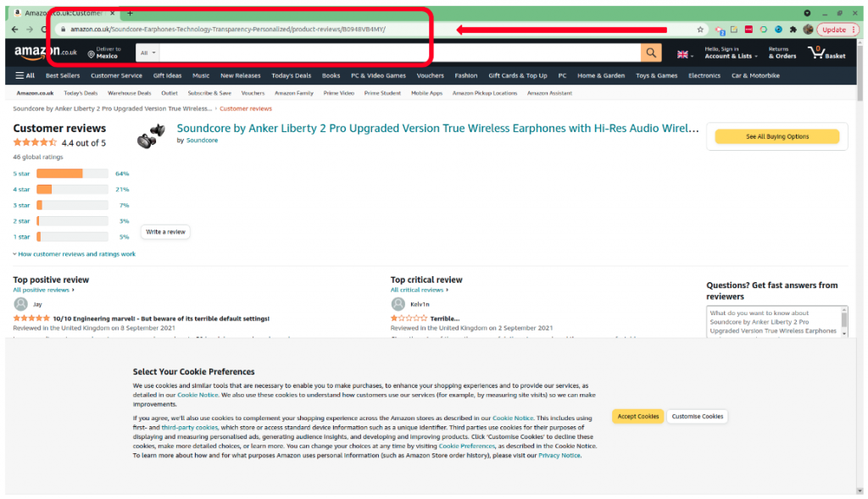
Task: Click the 3 star label link
Action: pyautogui.click(x=21, y=205)
